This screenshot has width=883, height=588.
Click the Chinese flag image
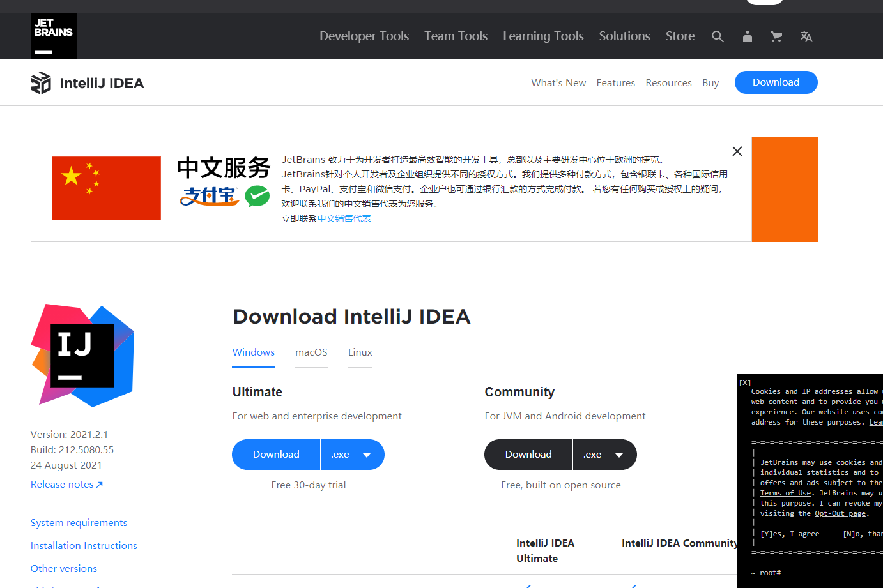coord(106,188)
